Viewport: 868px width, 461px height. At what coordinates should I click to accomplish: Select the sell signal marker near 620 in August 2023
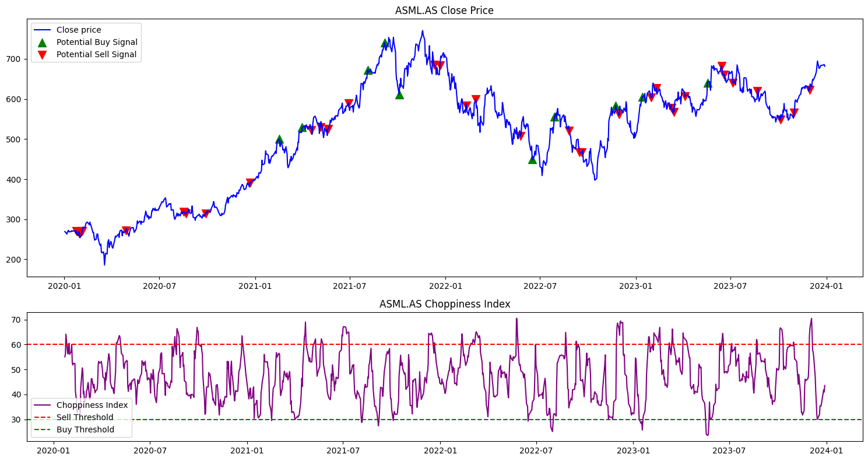click(757, 92)
